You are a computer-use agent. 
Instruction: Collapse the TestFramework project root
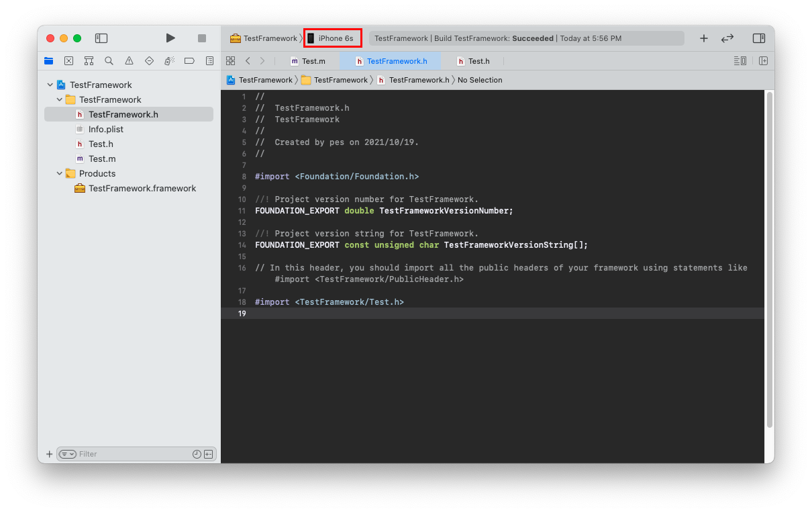click(50, 85)
